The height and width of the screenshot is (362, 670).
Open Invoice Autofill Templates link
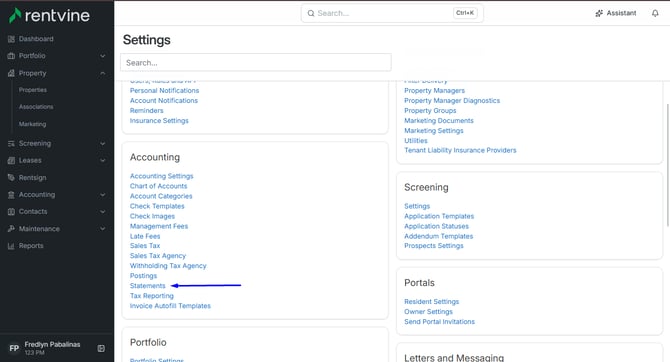170,306
